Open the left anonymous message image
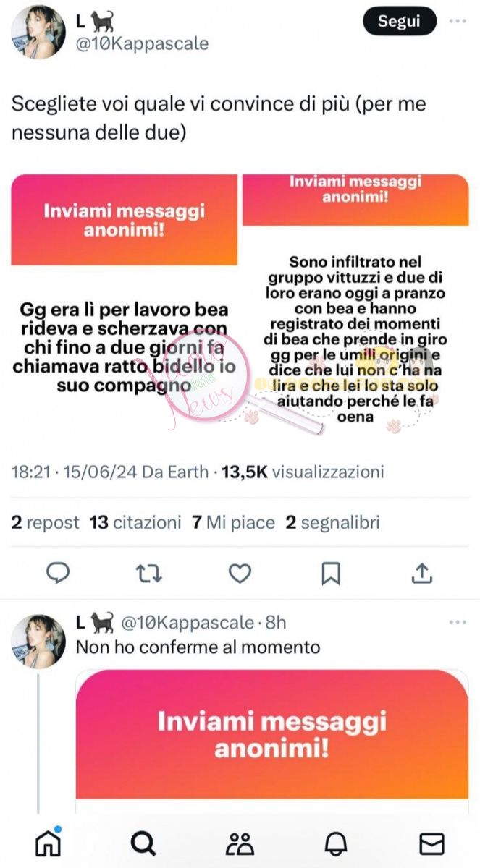Image resolution: width=480 pixels, height=868 pixels. (x=125, y=303)
